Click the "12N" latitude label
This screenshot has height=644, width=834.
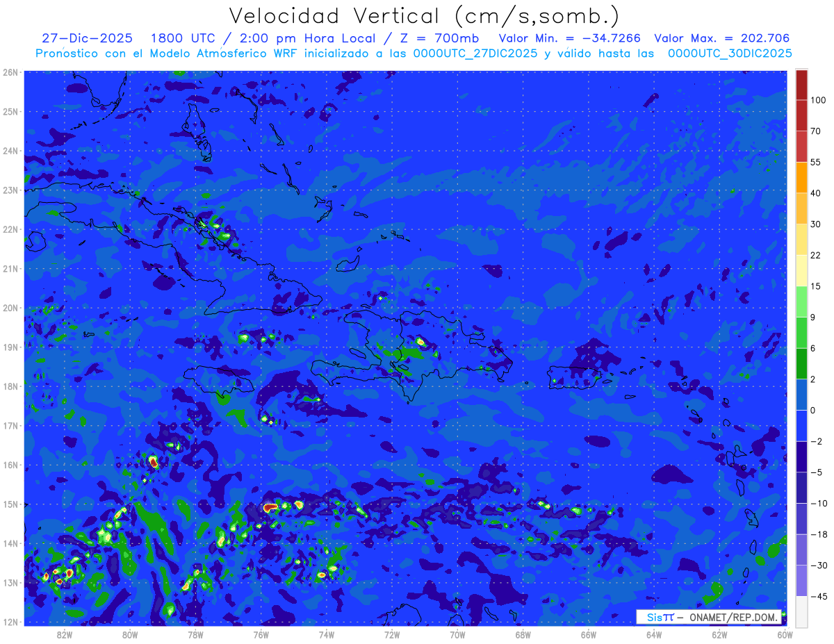[x=10, y=622]
